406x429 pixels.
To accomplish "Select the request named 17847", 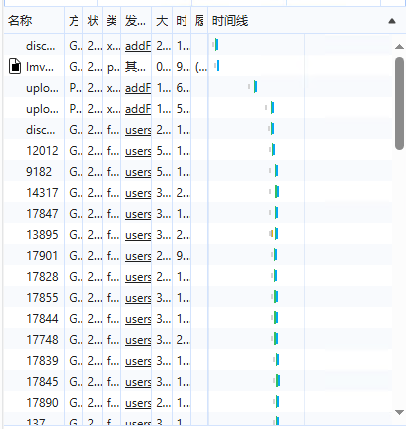I will click(x=42, y=214).
